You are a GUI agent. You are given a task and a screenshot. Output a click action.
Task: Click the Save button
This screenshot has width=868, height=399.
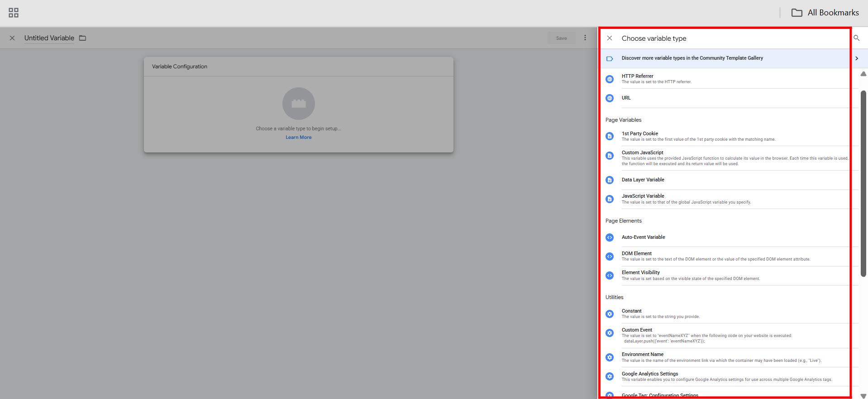coord(561,38)
